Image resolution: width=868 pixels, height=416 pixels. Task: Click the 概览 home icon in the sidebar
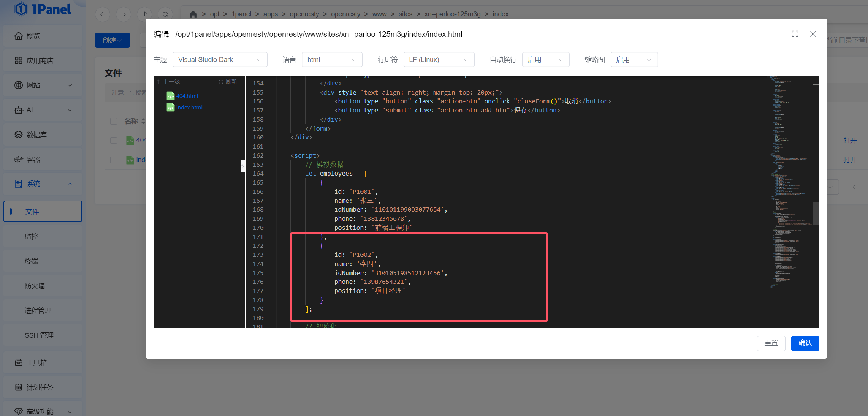click(x=18, y=36)
